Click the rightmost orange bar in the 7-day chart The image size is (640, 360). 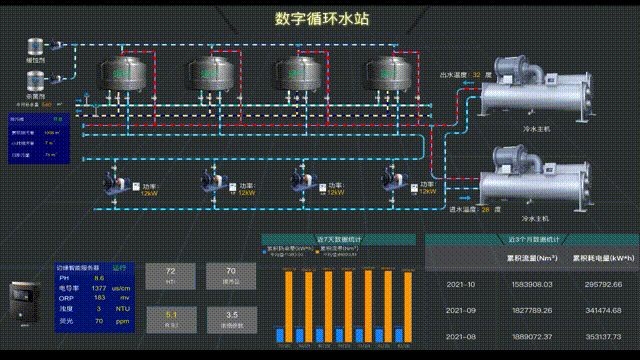pos(408,307)
